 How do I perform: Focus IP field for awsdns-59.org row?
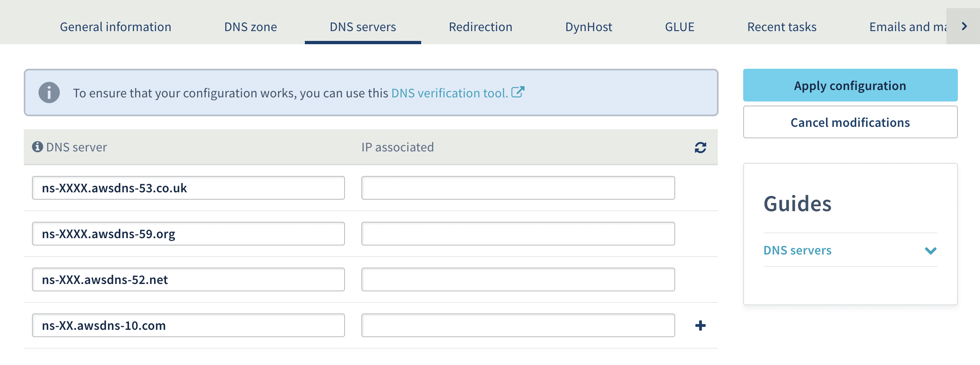[518, 234]
